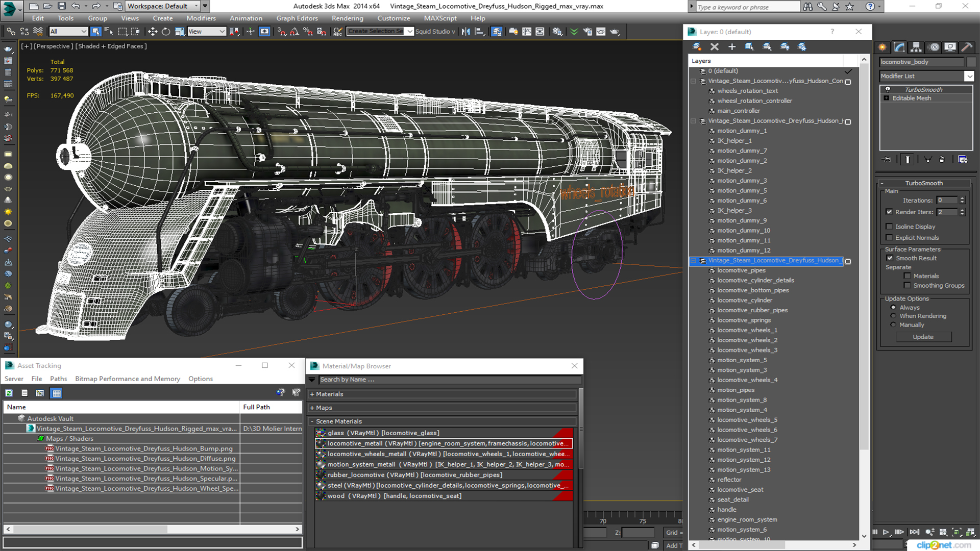Click the Update button

click(923, 337)
